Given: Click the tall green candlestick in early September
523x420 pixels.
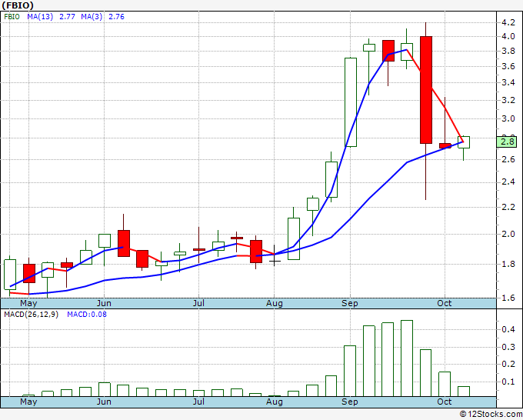Looking at the screenshot, I should [x=350, y=102].
